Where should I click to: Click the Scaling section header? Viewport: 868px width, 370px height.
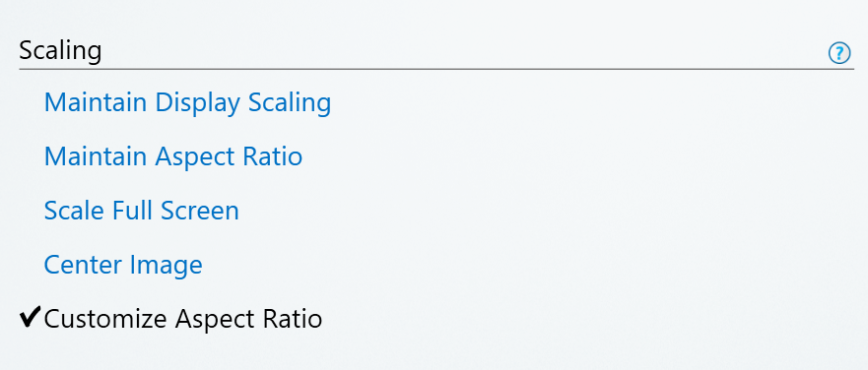coord(60,51)
